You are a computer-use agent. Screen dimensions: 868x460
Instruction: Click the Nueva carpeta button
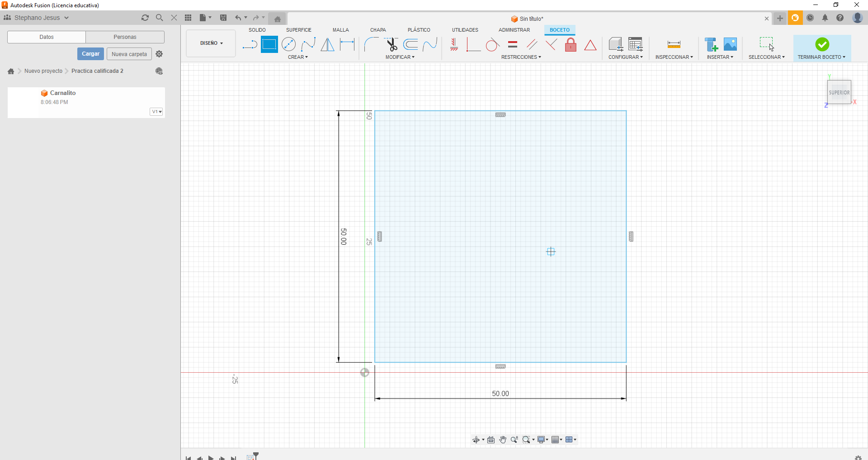point(129,54)
